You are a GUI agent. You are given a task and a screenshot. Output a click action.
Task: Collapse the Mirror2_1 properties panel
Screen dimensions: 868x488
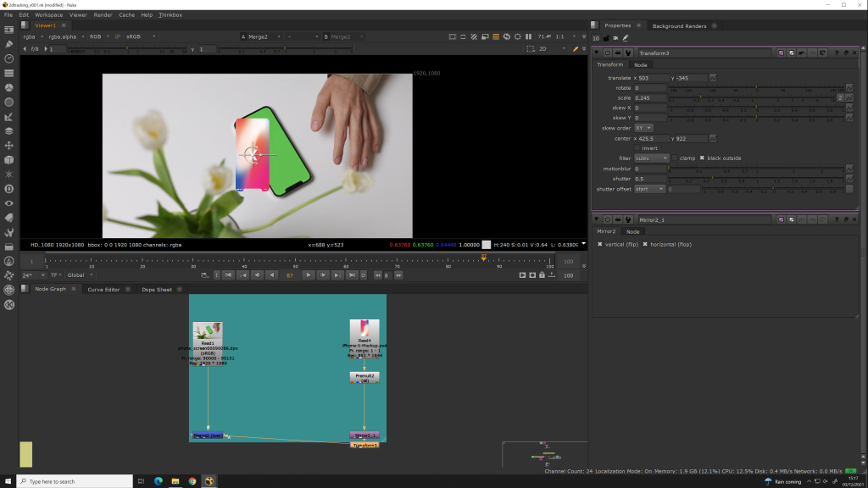click(x=597, y=219)
